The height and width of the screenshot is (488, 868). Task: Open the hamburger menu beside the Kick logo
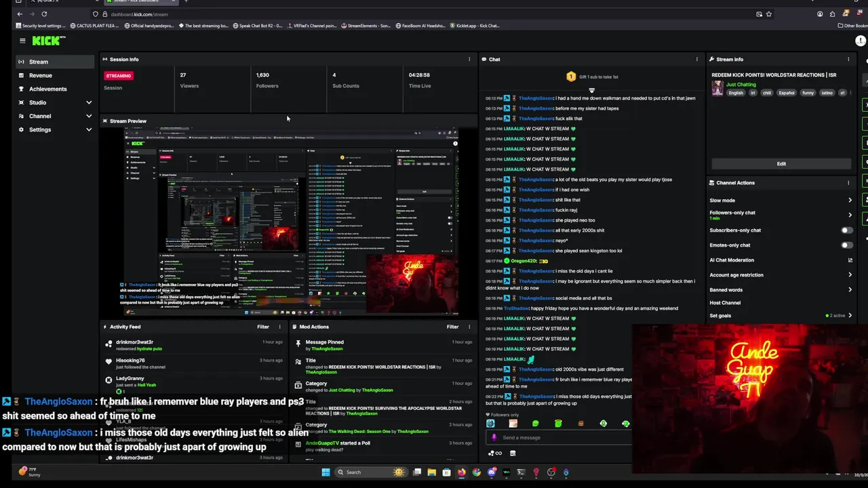tap(22, 41)
